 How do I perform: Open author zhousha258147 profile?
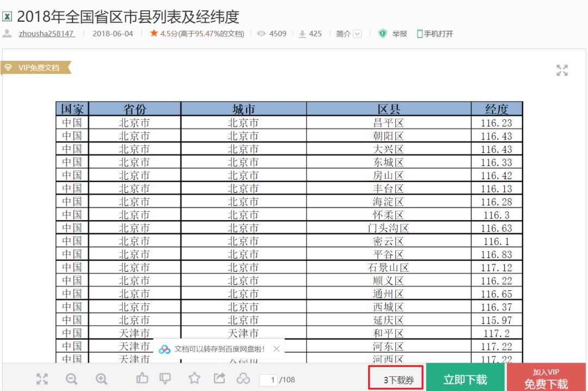click(x=46, y=34)
